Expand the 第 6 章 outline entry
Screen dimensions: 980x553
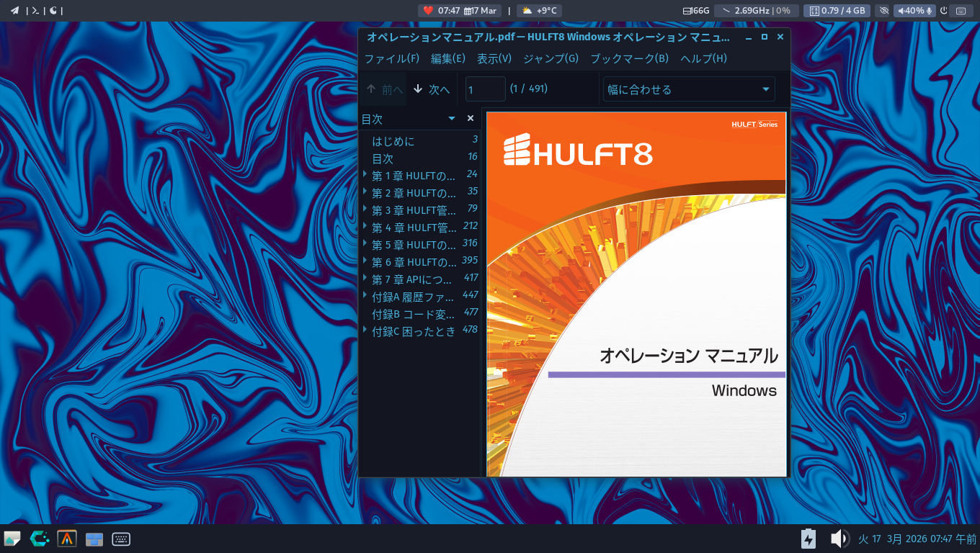(x=365, y=261)
